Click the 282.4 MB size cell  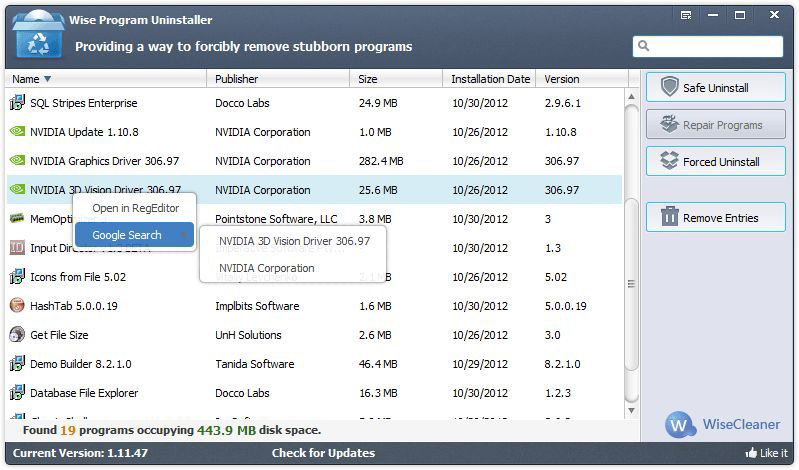(381, 161)
